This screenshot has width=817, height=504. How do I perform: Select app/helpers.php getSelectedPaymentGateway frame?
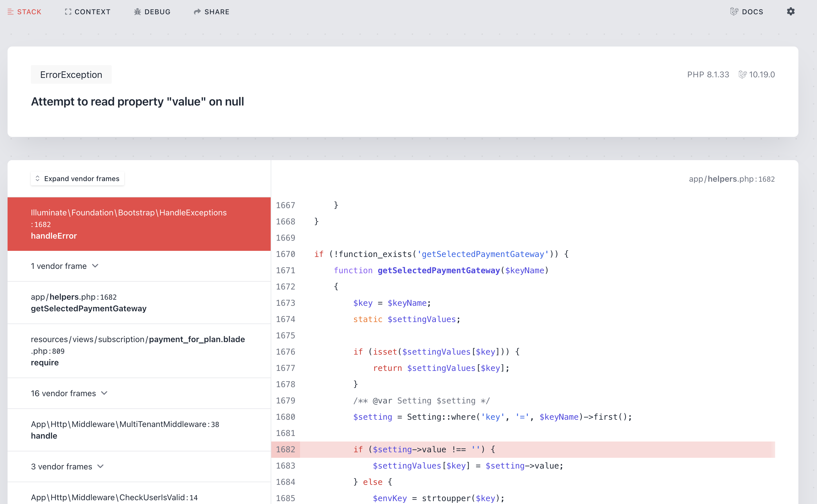[x=139, y=303]
